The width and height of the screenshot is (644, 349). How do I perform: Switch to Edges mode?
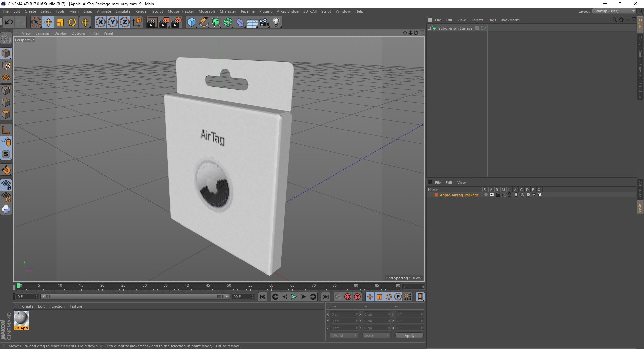[6, 102]
